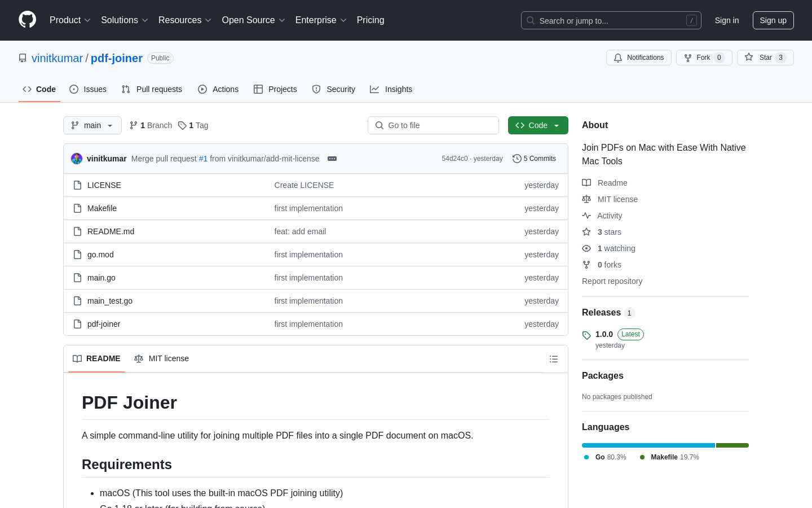Image resolution: width=812 pixels, height=508 pixels.
Task: Click the Makefile 19.7% language link
Action: [669, 457]
